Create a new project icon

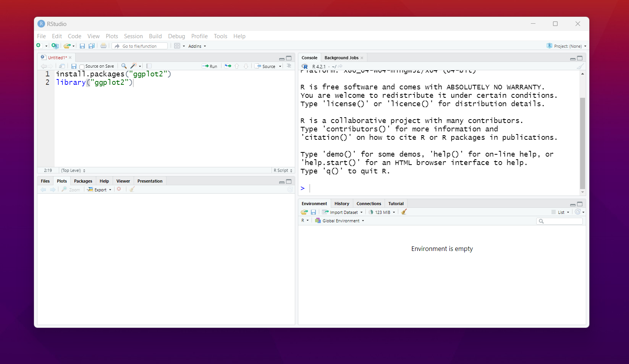pos(55,46)
